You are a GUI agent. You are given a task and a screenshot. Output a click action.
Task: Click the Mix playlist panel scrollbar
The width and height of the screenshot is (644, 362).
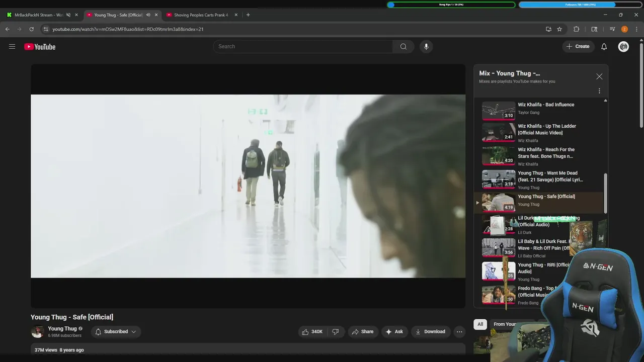coord(605,194)
